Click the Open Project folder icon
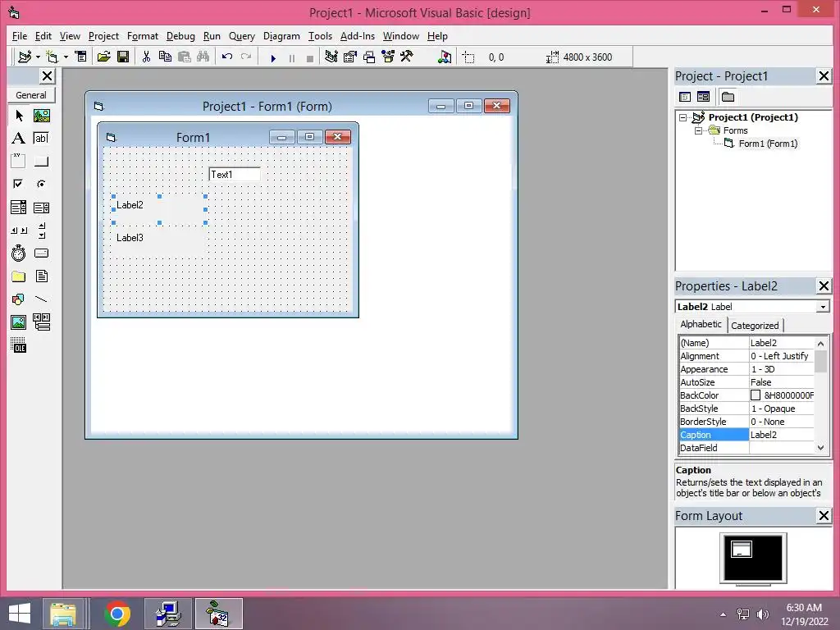840x630 pixels. pos(104,57)
